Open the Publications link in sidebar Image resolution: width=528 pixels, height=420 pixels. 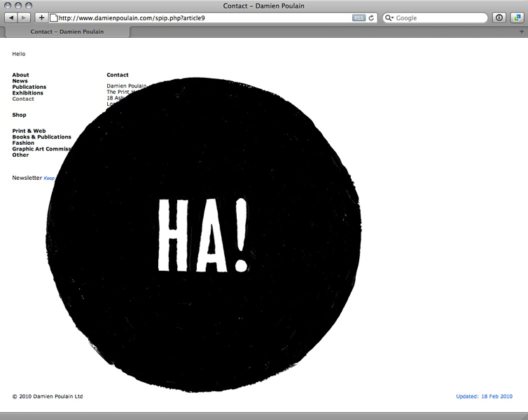point(29,87)
